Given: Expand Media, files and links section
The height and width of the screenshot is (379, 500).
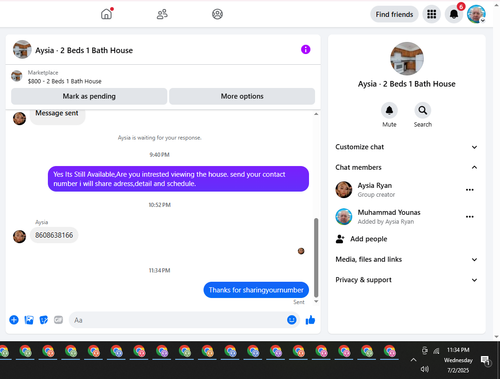Looking at the screenshot, I should 407,259.
